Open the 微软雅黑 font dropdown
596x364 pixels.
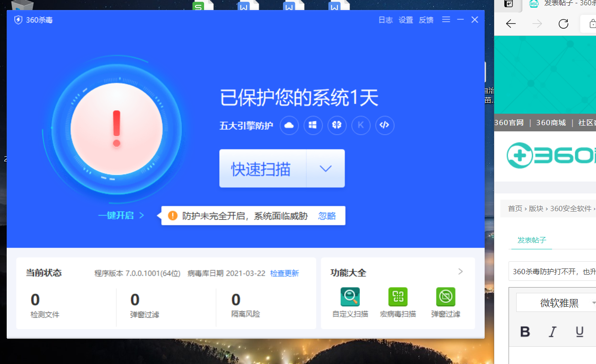tap(557, 303)
